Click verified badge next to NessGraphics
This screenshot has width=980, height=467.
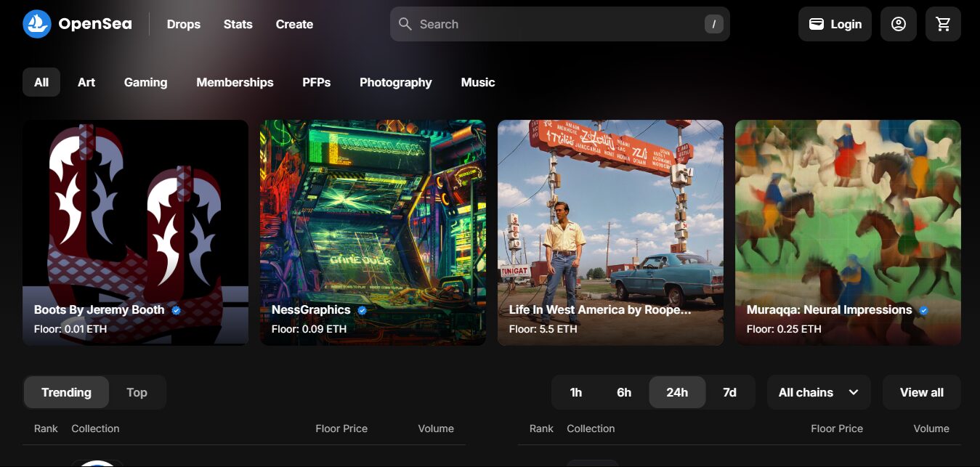point(362,310)
